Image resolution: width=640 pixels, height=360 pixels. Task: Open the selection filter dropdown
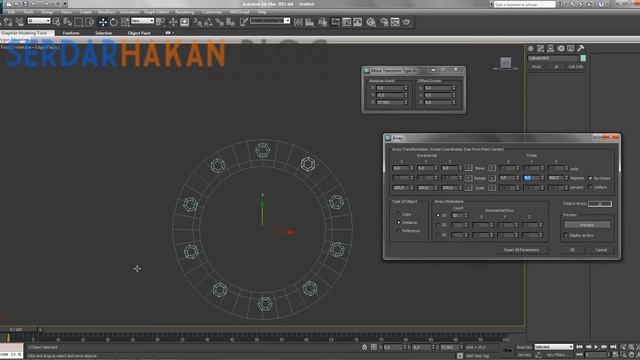tap(39, 21)
